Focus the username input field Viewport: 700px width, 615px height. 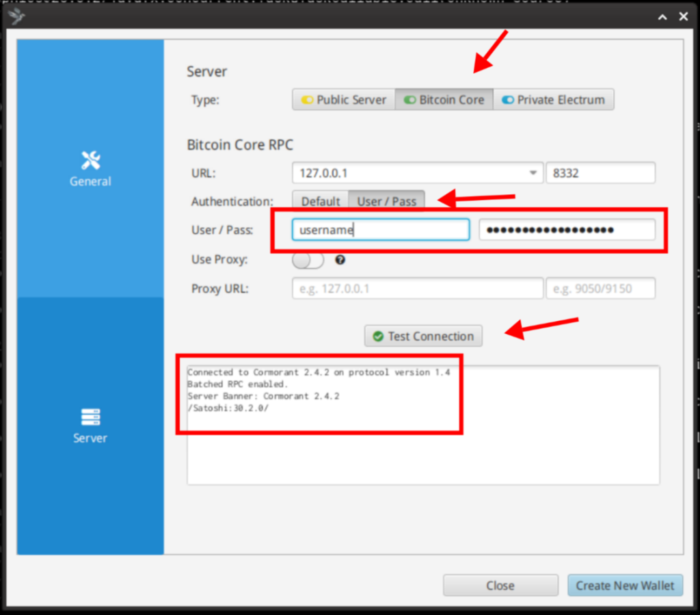[x=380, y=230]
